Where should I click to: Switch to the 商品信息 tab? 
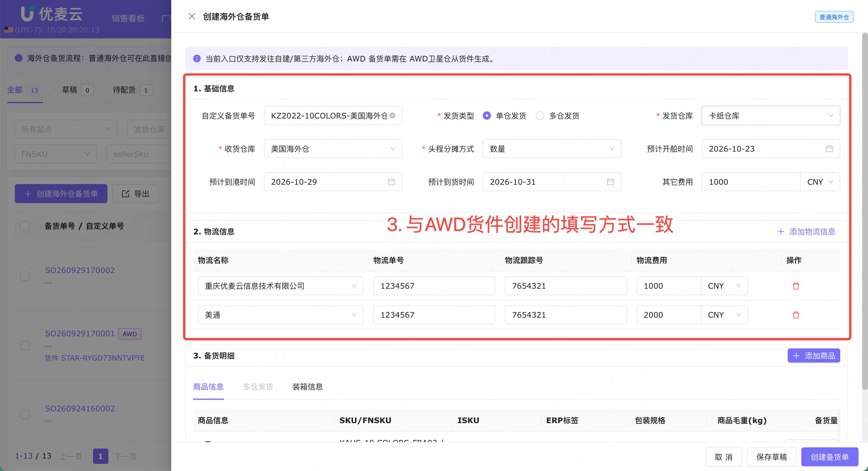click(208, 387)
